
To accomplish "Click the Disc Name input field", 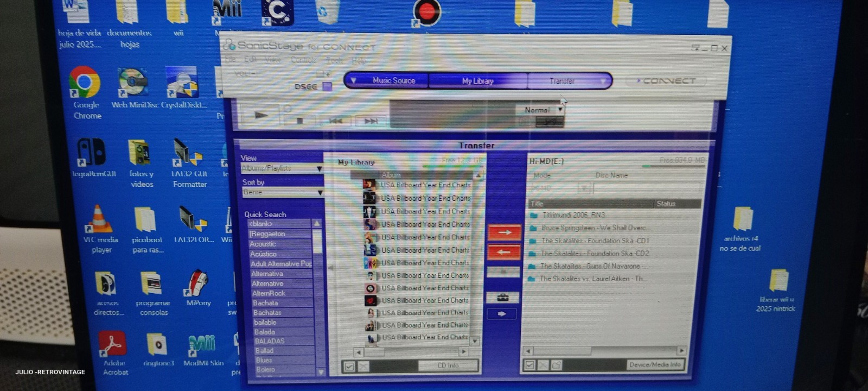I will [x=647, y=188].
